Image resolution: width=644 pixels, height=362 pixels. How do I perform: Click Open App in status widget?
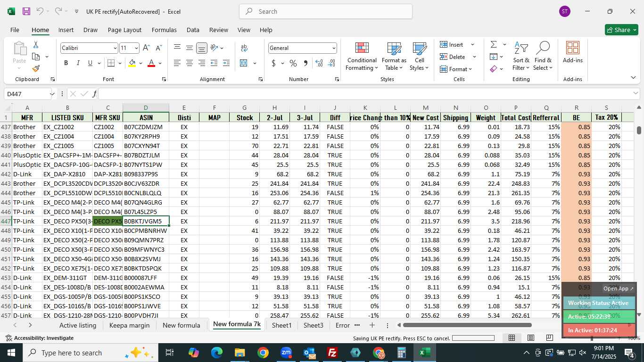click(x=619, y=288)
